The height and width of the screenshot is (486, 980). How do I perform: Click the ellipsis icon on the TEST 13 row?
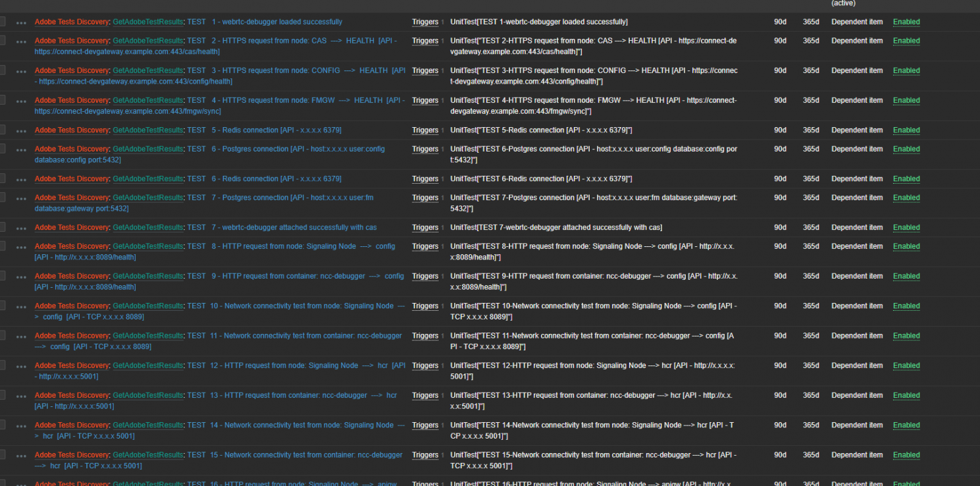click(x=21, y=396)
